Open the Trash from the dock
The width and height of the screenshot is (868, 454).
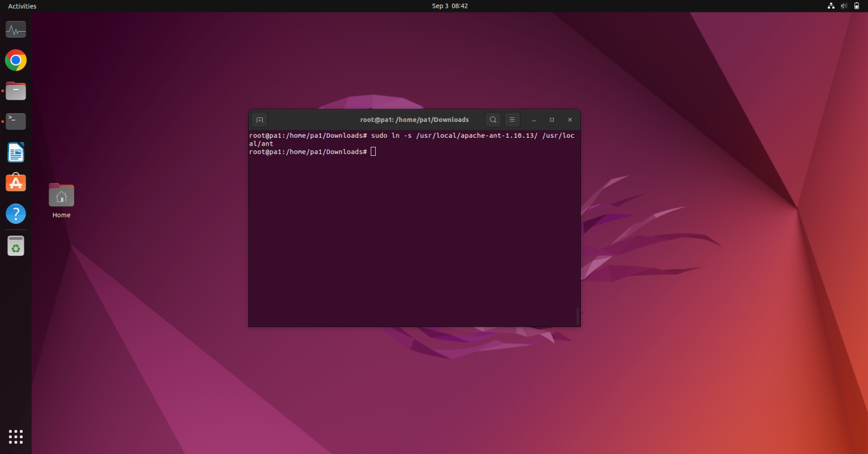pos(15,245)
